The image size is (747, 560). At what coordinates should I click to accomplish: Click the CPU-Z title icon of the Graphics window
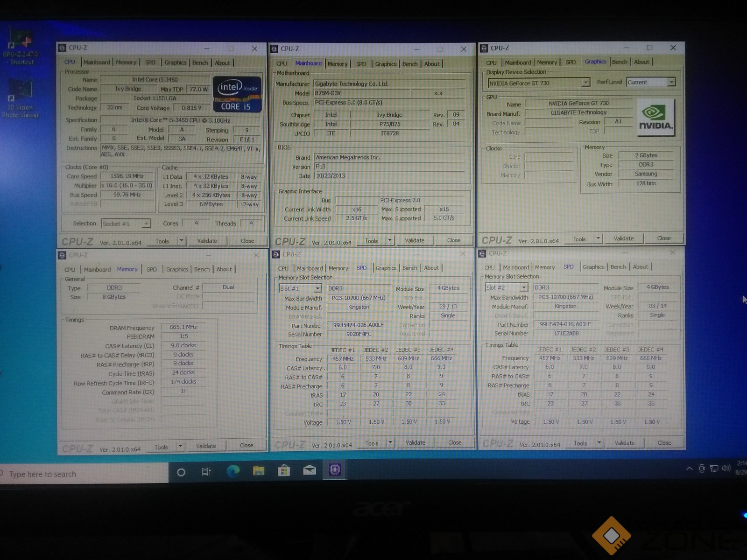pos(484,48)
